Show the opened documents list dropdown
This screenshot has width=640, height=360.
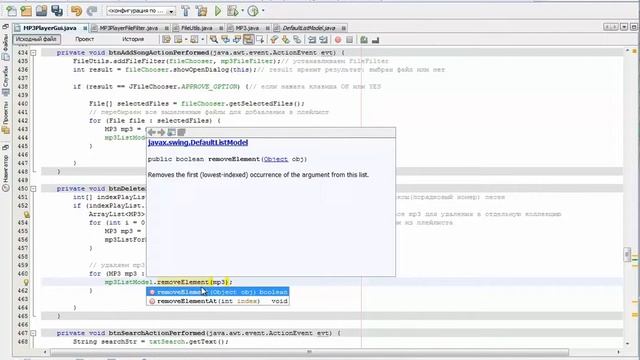click(624, 27)
